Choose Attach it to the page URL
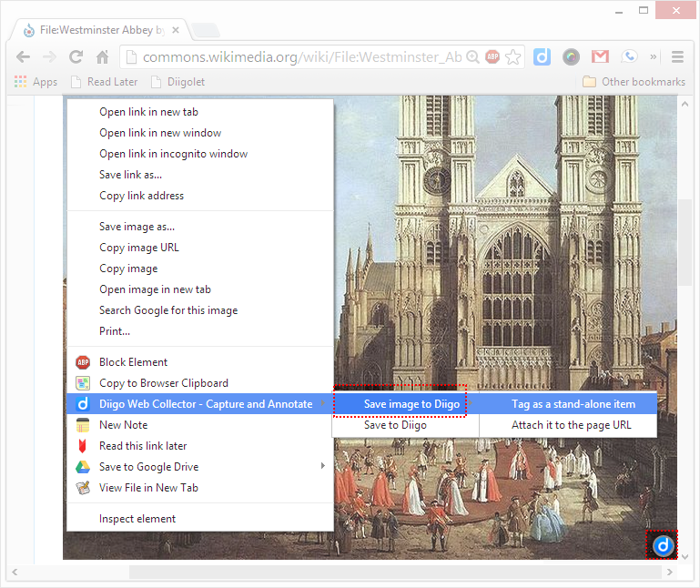700x588 pixels. pyautogui.click(x=568, y=425)
